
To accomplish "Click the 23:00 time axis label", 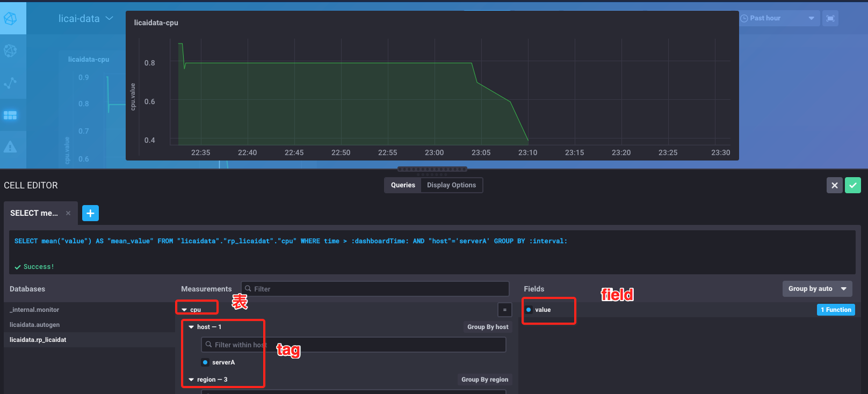I will tap(435, 152).
